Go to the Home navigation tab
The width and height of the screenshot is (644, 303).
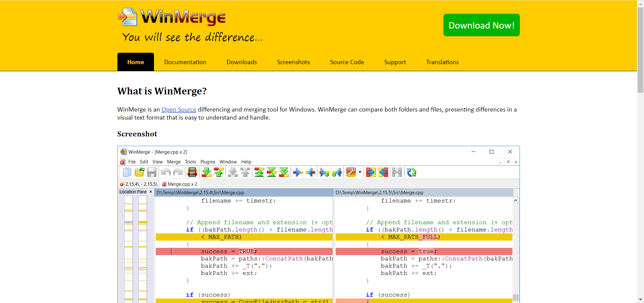(136, 62)
